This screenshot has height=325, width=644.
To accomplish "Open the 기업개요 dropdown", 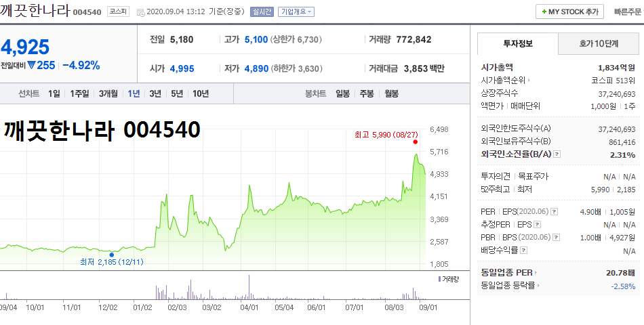I will (296, 12).
